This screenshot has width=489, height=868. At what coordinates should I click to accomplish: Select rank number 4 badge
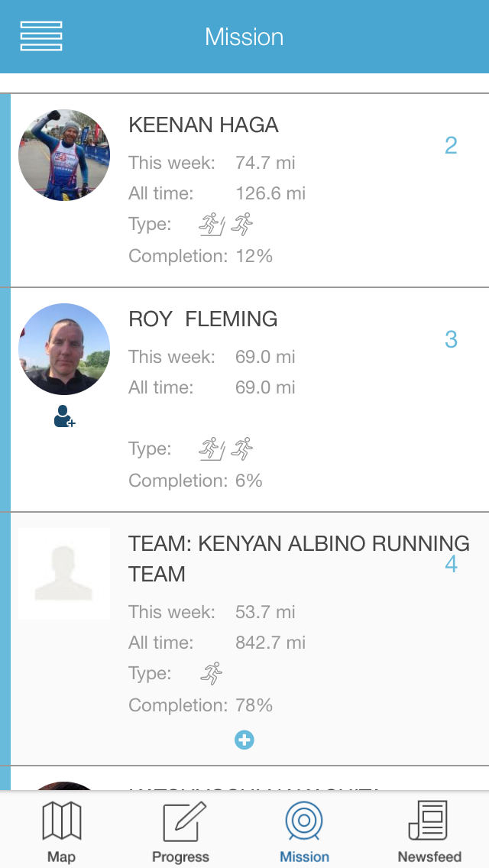point(452,564)
